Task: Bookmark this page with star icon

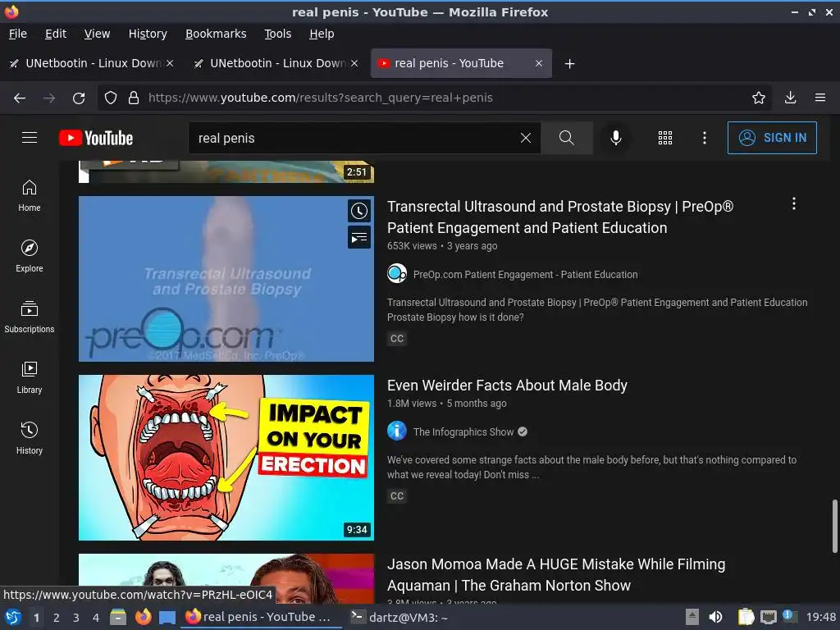Action: pyautogui.click(x=758, y=98)
